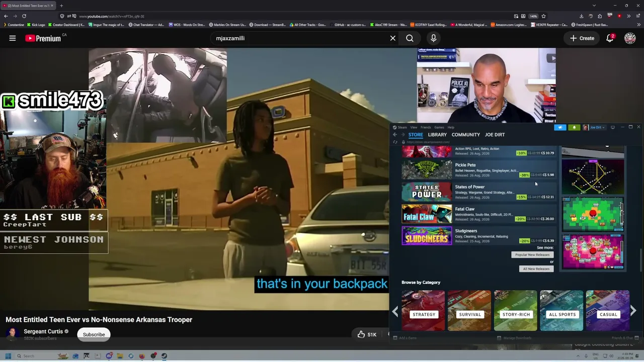Open the YouTube Create menu

(x=582, y=38)
